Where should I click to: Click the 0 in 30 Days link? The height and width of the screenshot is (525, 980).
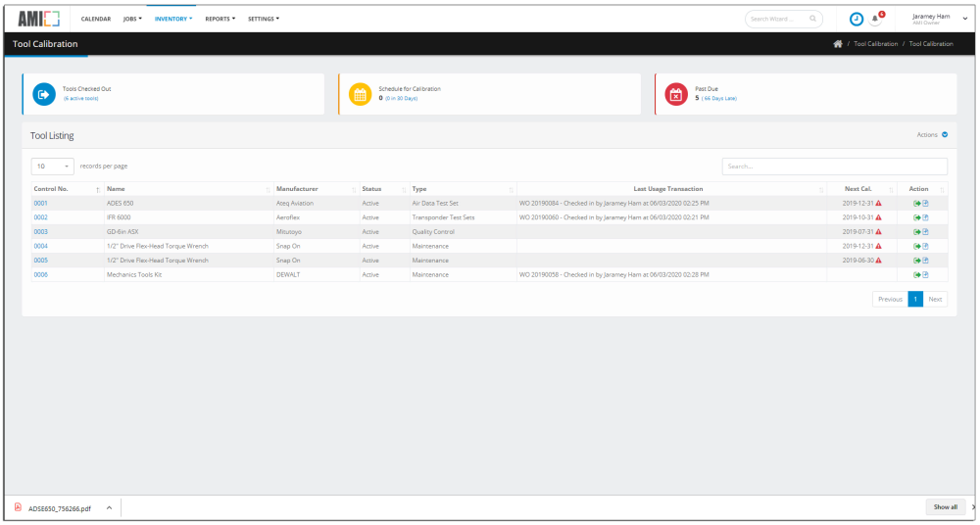401,99
